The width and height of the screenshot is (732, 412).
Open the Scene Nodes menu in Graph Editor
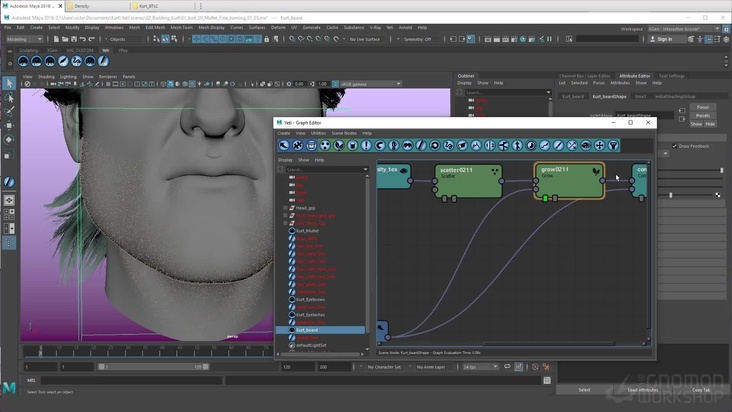pos(343,133)
